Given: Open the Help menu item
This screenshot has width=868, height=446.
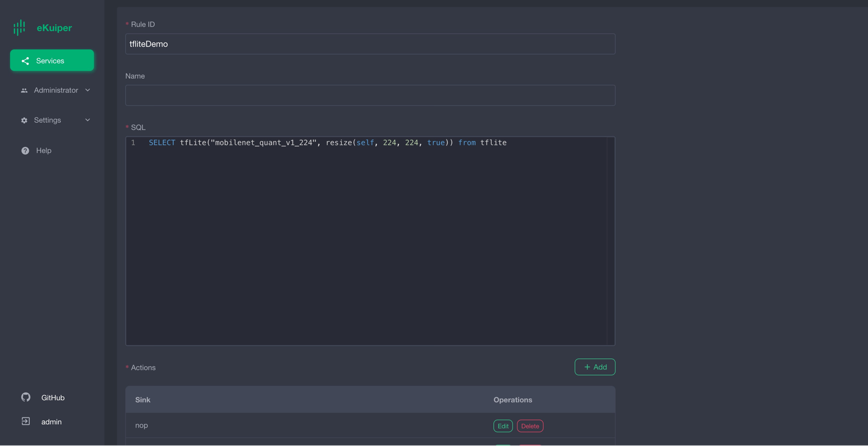Looking at the screenshot, I should (x=44, y=151).
